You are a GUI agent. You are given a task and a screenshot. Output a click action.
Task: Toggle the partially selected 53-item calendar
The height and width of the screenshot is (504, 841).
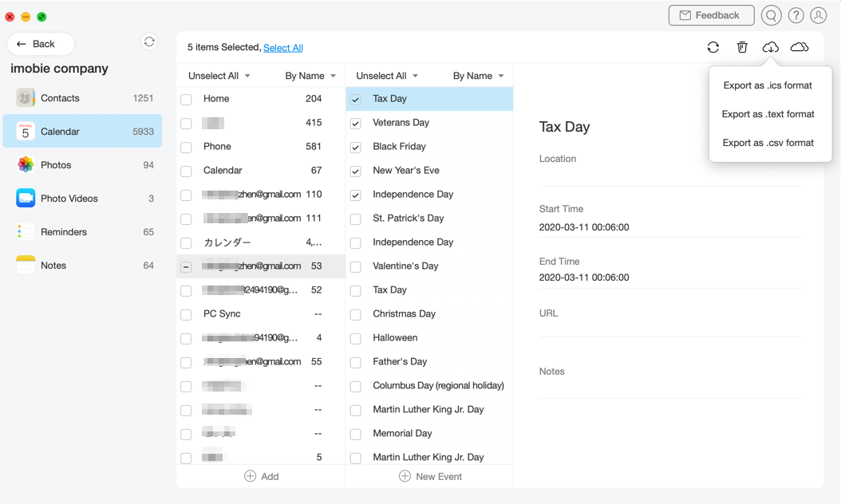pyautogui.click(x=186, y=266)
